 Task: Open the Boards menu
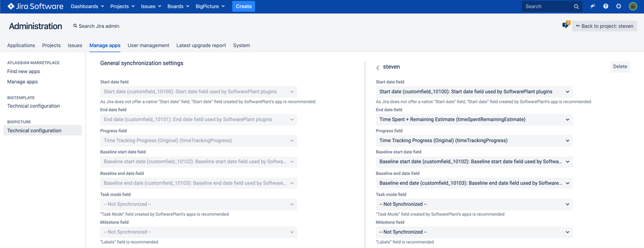(179, 6)
